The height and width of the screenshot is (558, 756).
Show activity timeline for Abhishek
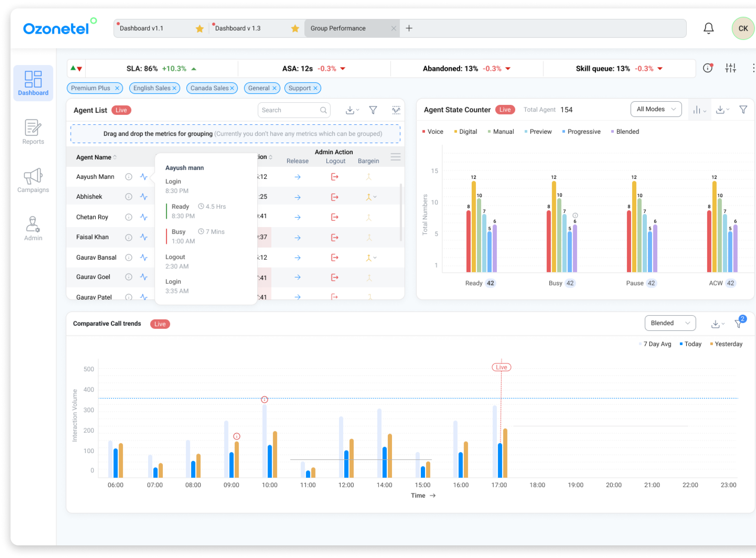tap(144, 197)
